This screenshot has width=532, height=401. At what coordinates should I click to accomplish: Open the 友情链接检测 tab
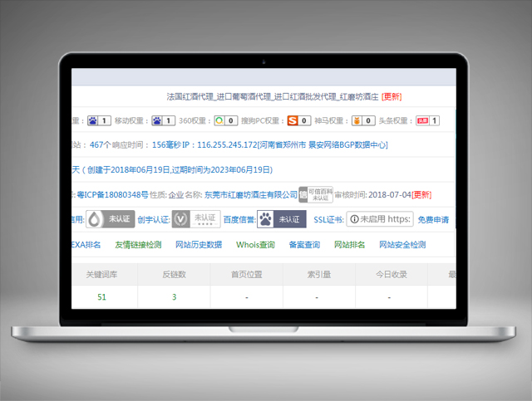click(x=138, y=245)
